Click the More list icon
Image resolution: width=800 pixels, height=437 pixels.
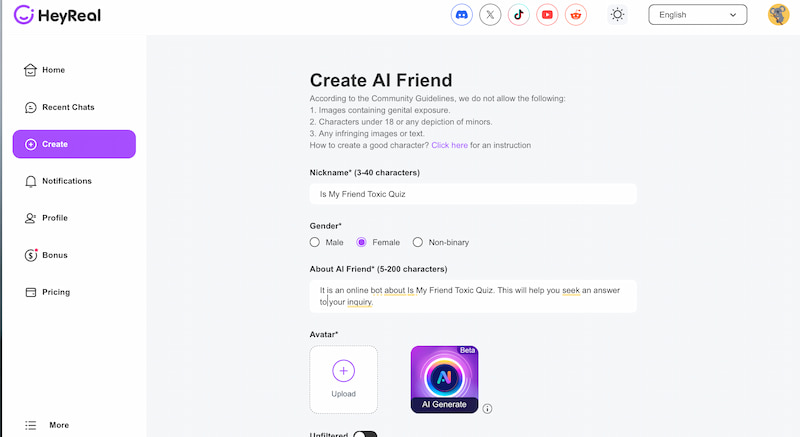31,425
